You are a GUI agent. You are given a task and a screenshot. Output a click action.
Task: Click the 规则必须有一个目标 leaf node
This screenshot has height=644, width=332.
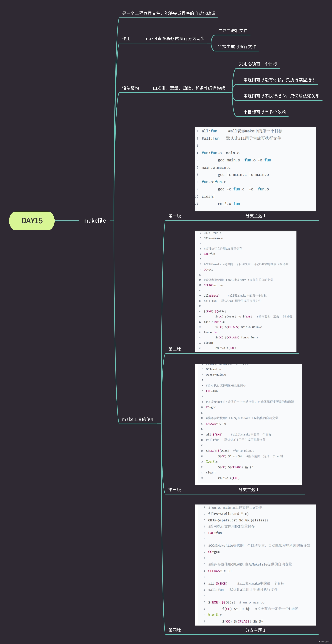tap(258, 64)
